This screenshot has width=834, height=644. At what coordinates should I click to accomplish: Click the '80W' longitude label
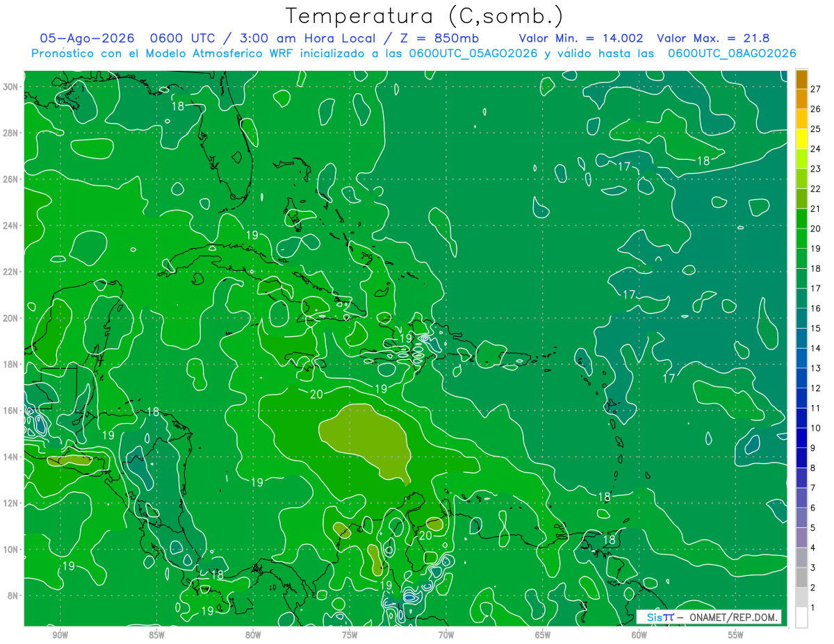[253, 635]
